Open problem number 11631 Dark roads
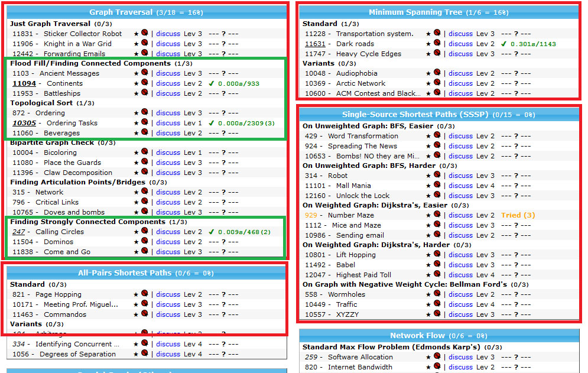 [x=315, y=44]
